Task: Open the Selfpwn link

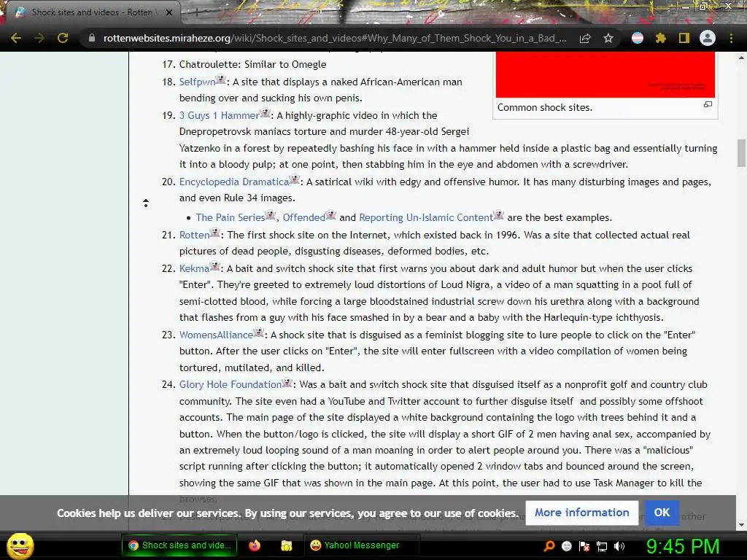Action: 197,82
